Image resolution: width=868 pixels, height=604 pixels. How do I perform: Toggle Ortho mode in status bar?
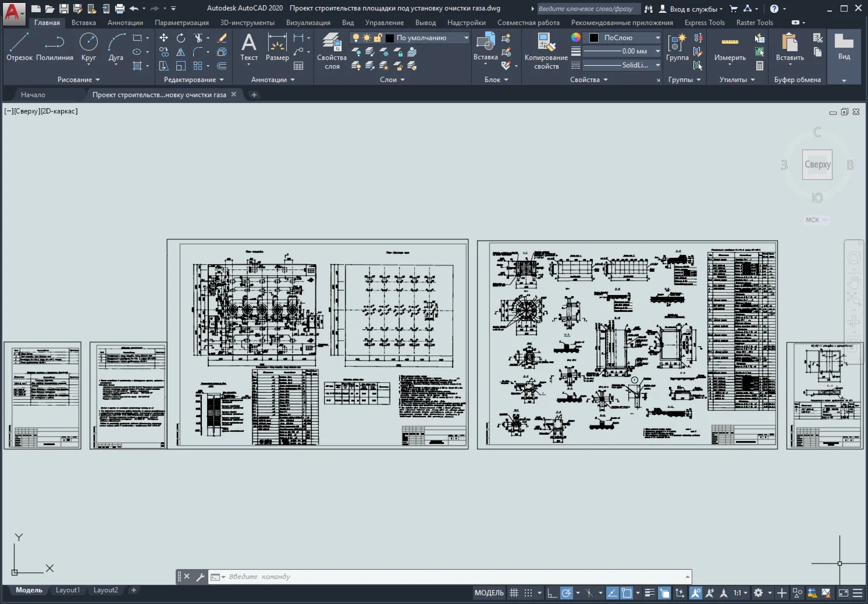coord(552,593)
